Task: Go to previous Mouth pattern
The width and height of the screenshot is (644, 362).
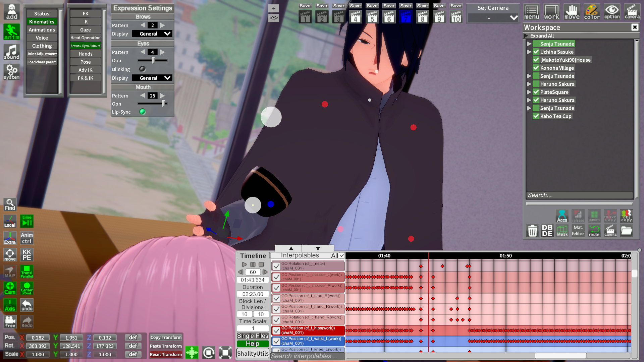Action: (x=143, y=96)
